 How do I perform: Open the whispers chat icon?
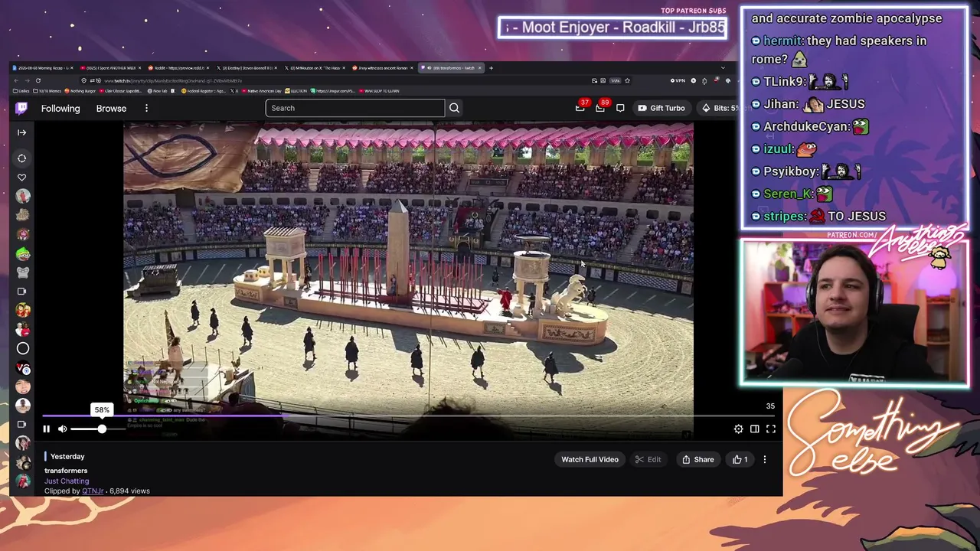pos(620,108)
